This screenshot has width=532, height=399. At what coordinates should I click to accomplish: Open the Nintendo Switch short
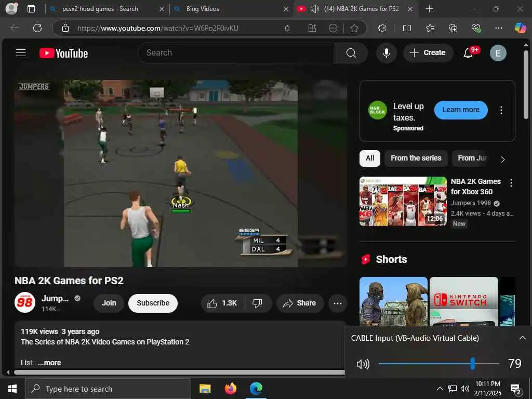tap(464, 301)
